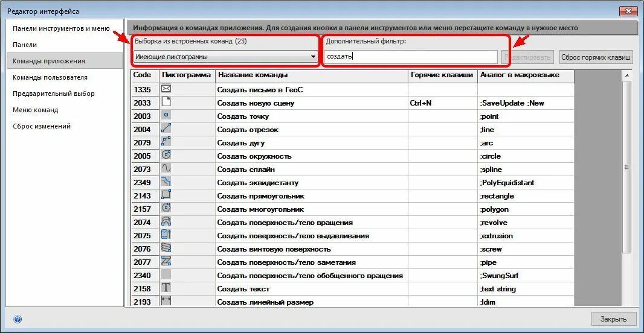Click the ;PolyEquidistant macro cell
Viewport: 644px width, 333px height.
click(x=526, y=183)
